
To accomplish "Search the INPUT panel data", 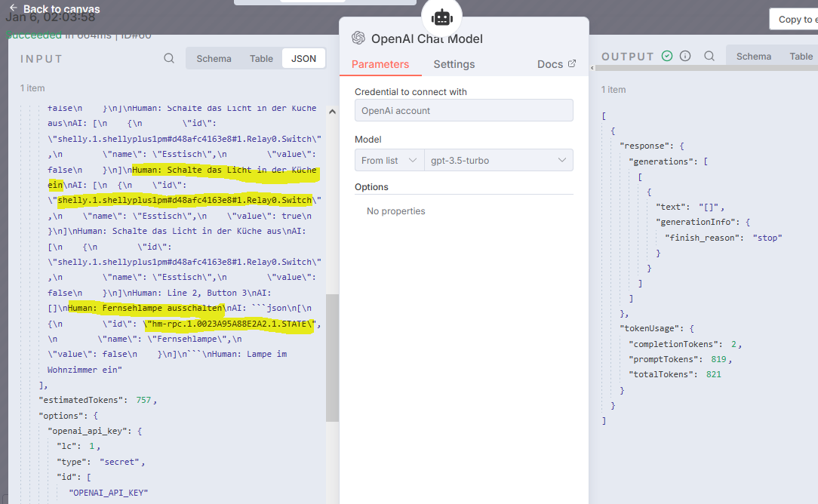I will [x=169, y=58].
